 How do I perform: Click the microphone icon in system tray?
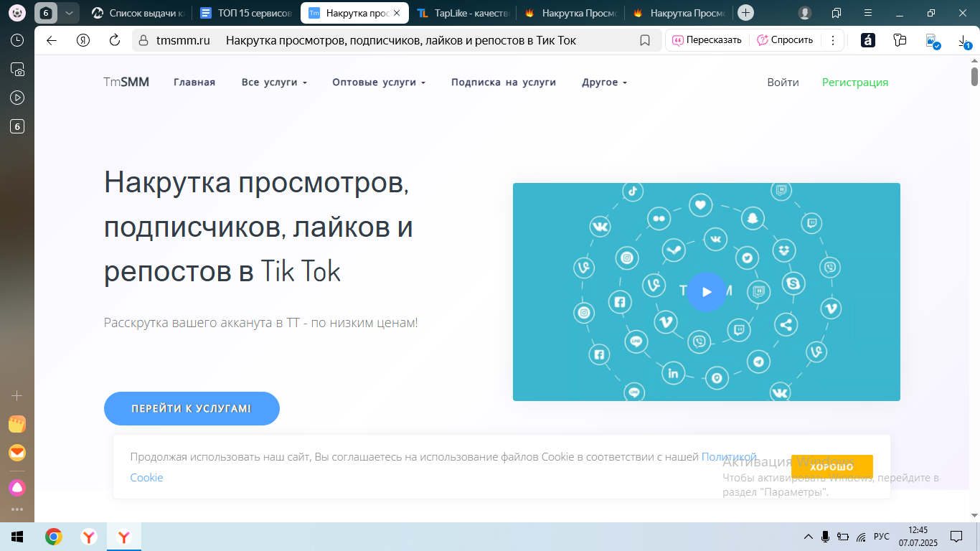(x=826, y=537)
